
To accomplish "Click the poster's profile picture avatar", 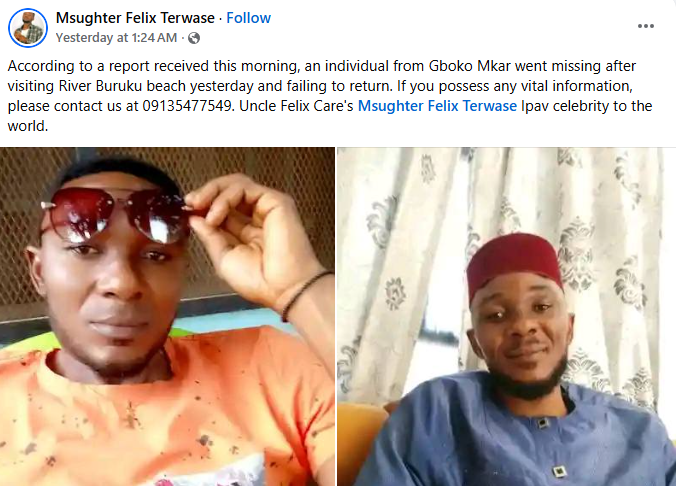I will (28, 28).
